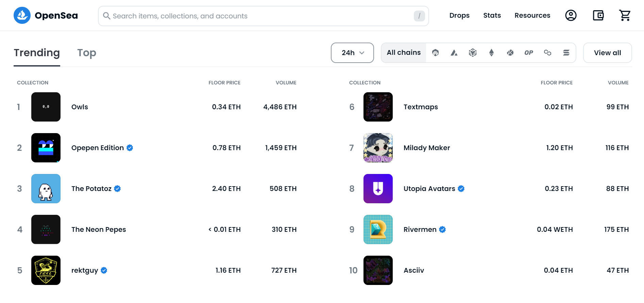Open the Owls collection link

point(80,107)
